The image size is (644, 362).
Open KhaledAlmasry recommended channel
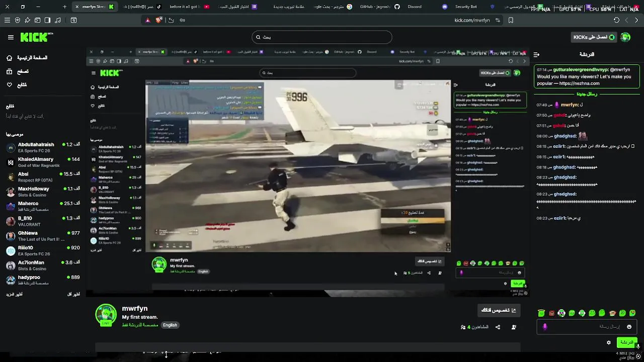pyautogui.click(x=43, y=162)
